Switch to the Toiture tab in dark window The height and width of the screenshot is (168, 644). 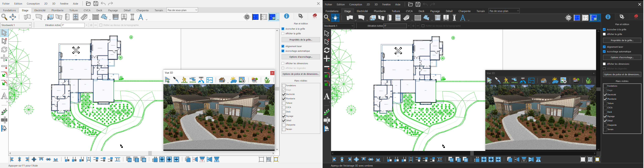pyautogui.click(x=396, y=11)
